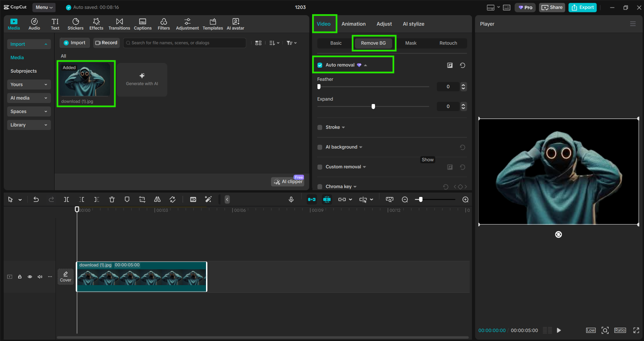Image resolution: width=644 pixels, height=341 pixels.
Task: Open the Menu dropdown
Action: coord(44,7)
